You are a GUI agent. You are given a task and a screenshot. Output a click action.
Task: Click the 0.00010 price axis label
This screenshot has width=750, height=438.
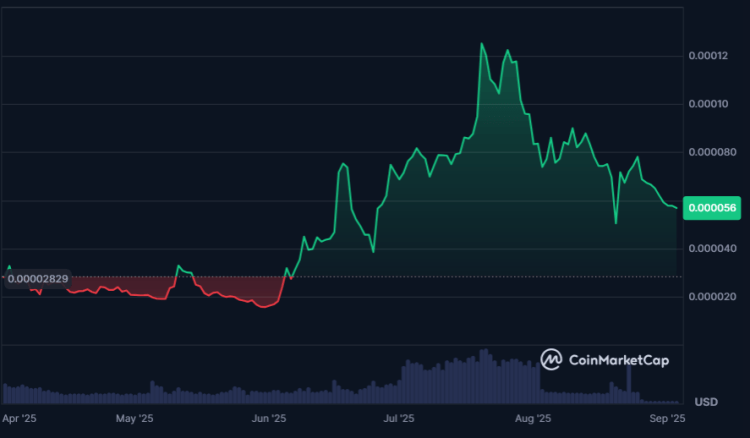712,104
